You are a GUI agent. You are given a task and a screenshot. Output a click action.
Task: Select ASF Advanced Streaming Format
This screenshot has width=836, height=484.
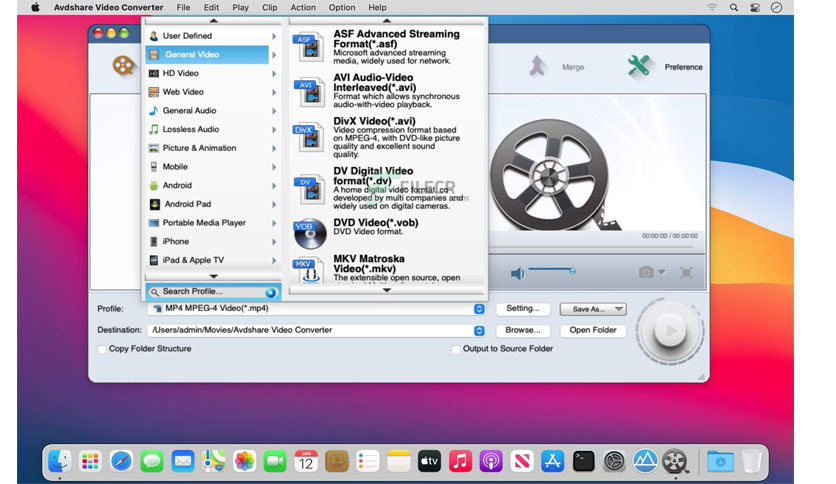pos(387,47)
